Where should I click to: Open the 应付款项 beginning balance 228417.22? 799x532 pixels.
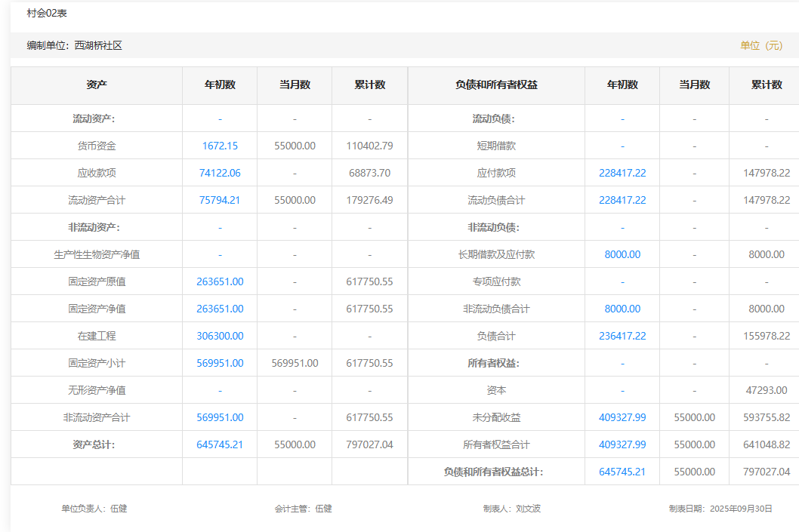pyautogui.click(x=622, y=173)
